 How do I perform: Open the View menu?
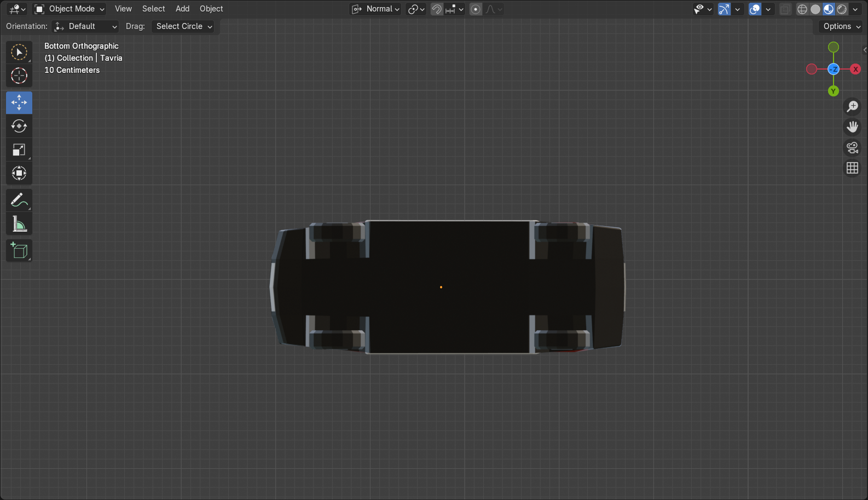123,9
